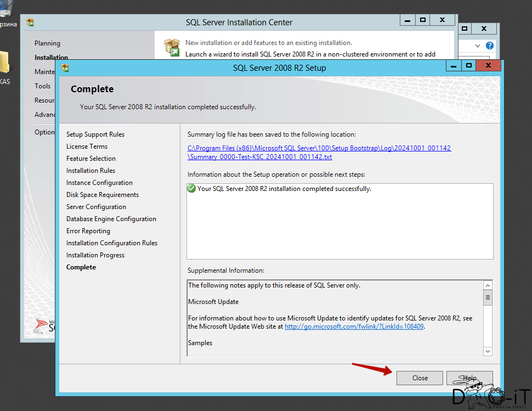Open the summary log file link

point(319,153)
